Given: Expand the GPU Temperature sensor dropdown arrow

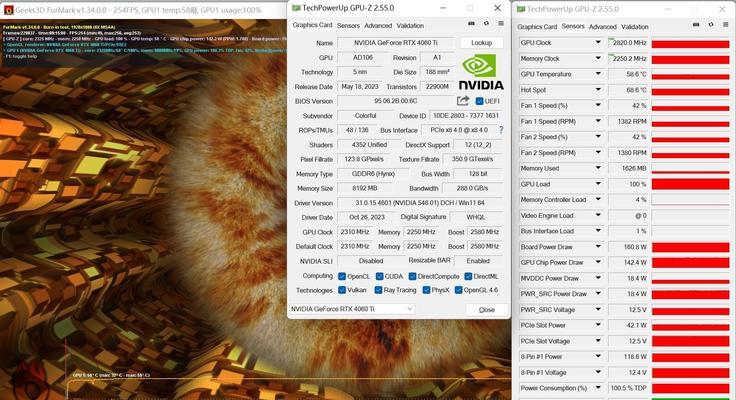Looking at the screenshot, I should click(598, 74).
